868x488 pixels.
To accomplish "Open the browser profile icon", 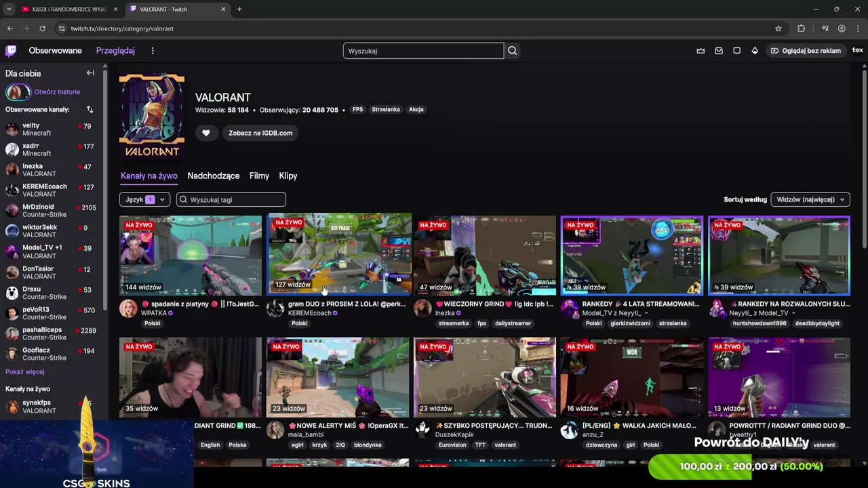I will point(842,28).
